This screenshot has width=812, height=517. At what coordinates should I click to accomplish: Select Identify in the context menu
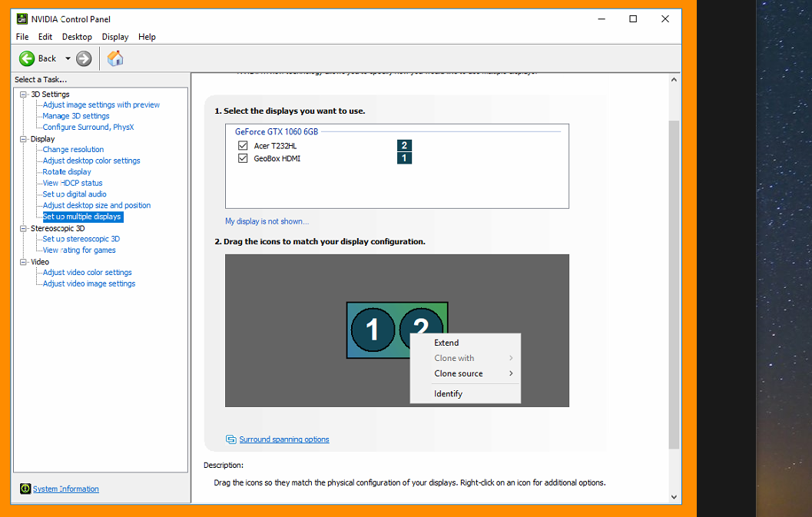click(448, 393)
